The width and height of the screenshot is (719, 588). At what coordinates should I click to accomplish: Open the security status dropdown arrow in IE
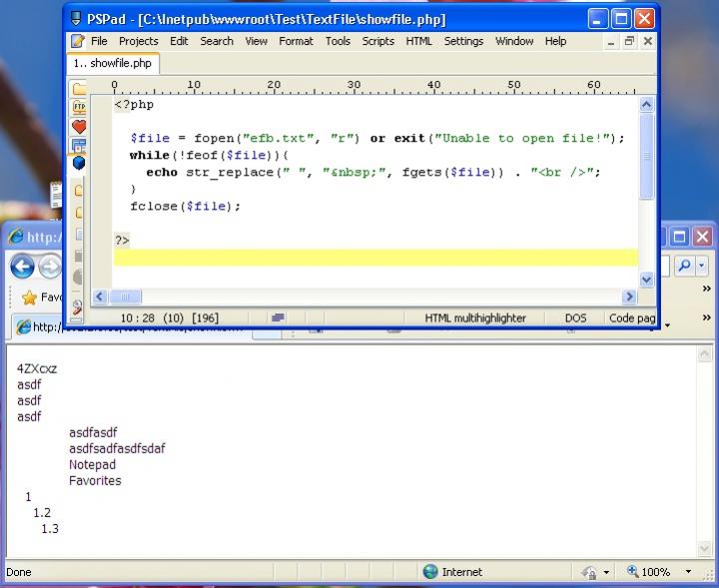[x=606, y=572]
